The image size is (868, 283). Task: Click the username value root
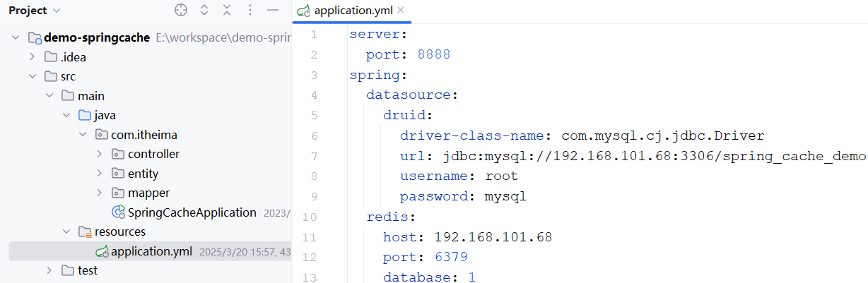tap(501, 176)
